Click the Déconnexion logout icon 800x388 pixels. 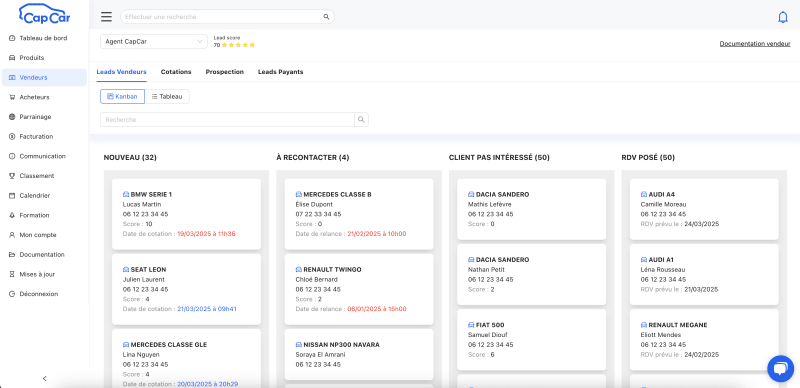(12, 294)
